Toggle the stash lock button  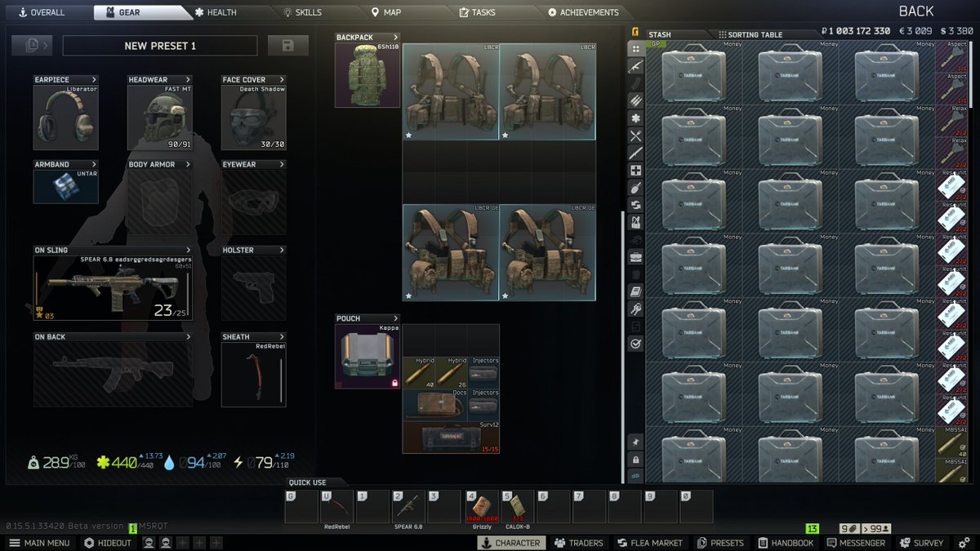pyautogui.click(x=635, y=460)
